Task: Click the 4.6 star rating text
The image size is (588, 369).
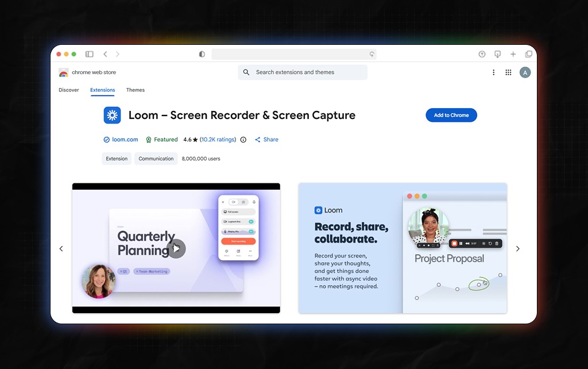Action: (191, 140)
